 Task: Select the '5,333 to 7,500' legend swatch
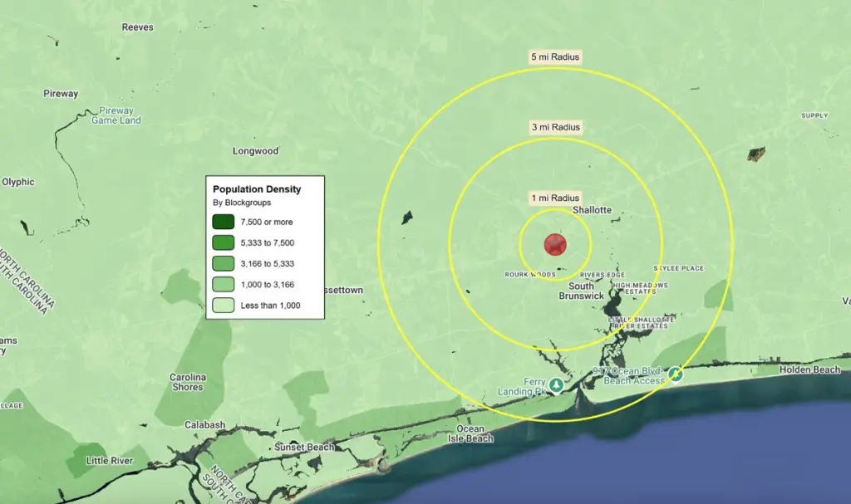point(223,242)
